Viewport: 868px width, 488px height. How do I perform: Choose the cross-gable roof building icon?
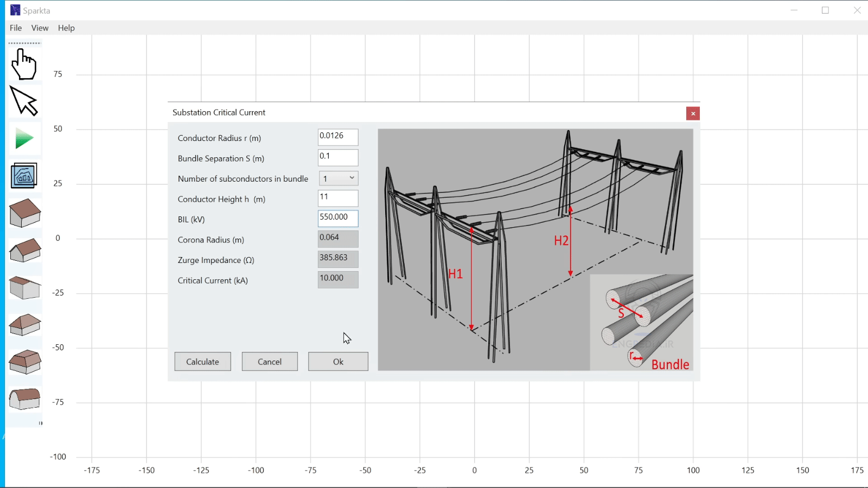pos(25,250)
